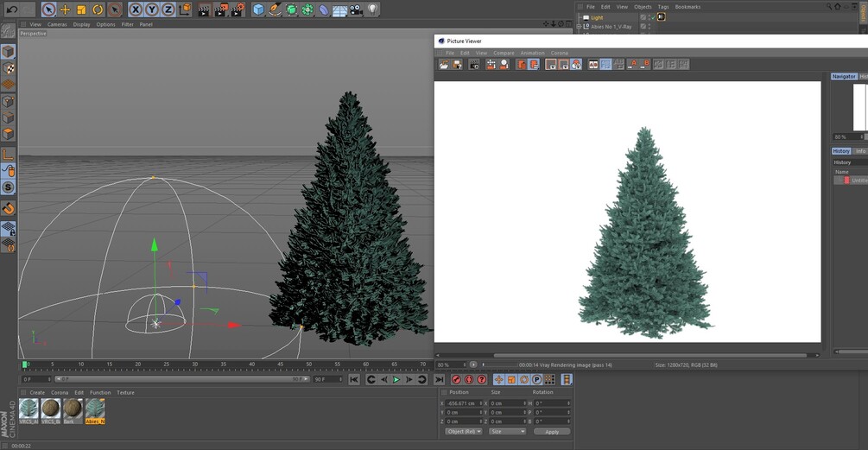Open file icon in Picture Viewer
The image size is (868, 450).
point(444,65)
